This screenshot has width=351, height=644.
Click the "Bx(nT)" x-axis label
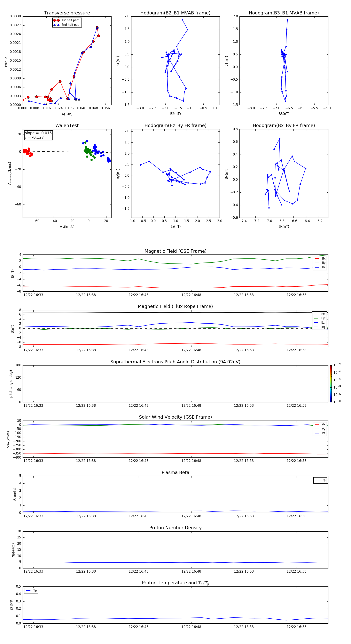pos(284,227)
